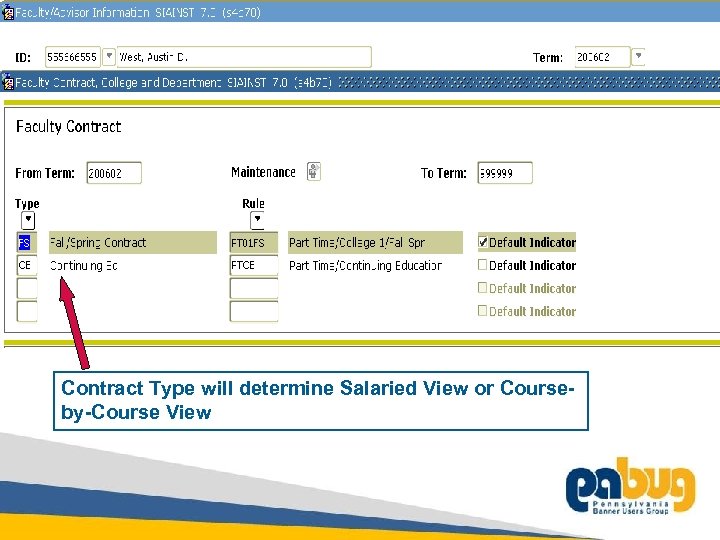The height and width of the screenshot is (540, 720).
Task: Click the To Term field 999999
Action: point(505,173)
